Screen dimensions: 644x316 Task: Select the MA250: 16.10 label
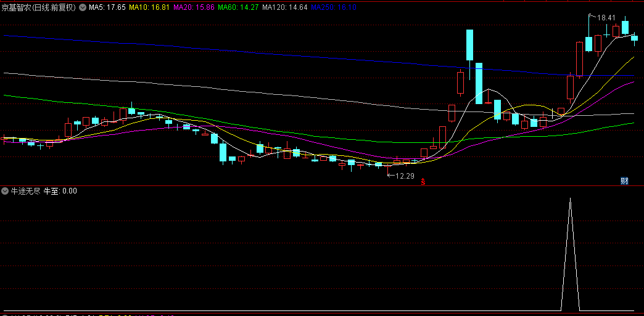[334, 7]
